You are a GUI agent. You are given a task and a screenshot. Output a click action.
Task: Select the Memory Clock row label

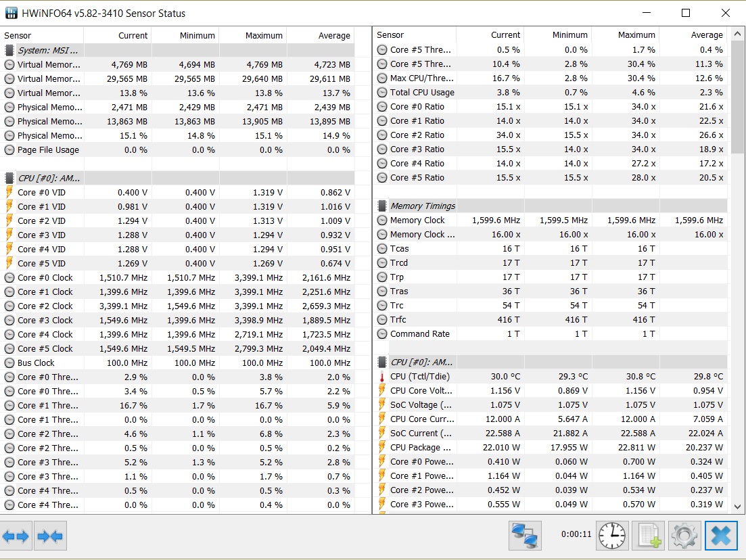[x=417, y=220]
